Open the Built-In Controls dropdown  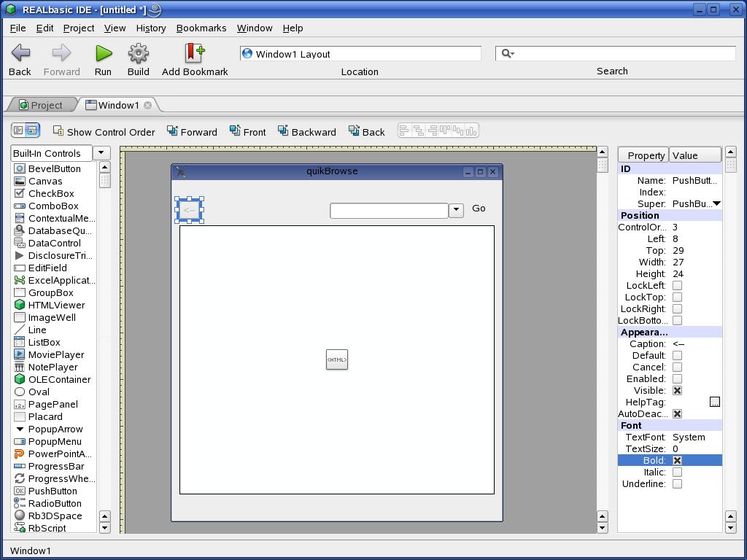click(101, 153)
